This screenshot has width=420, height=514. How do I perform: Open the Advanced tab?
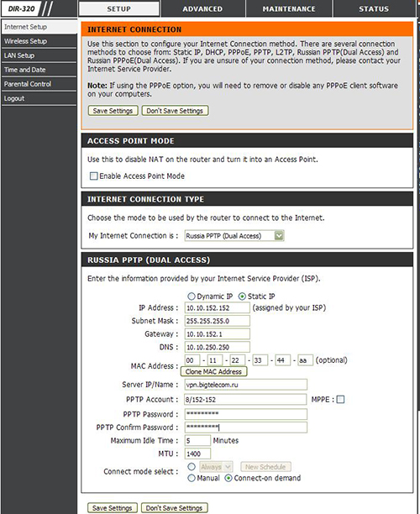click(x=202, y=9)
